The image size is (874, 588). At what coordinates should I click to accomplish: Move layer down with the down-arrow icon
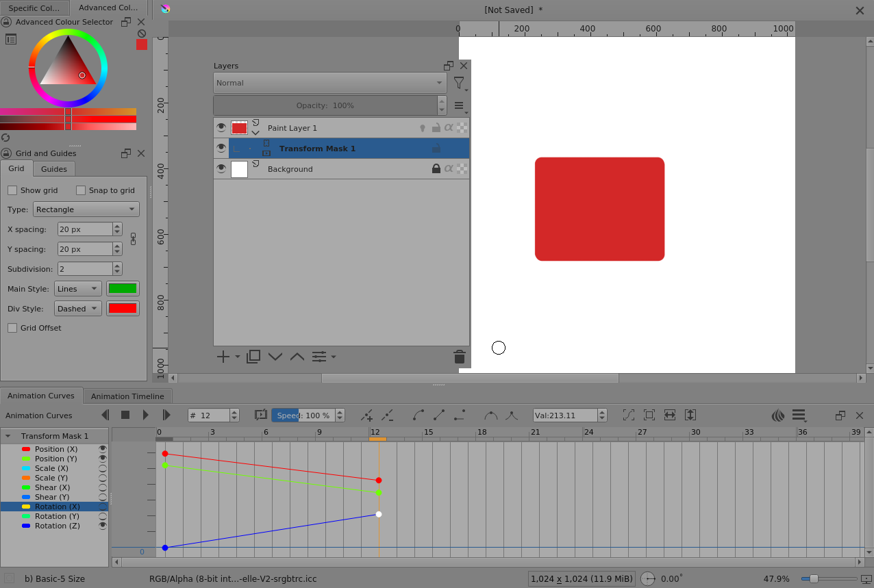tap(275, 357)
